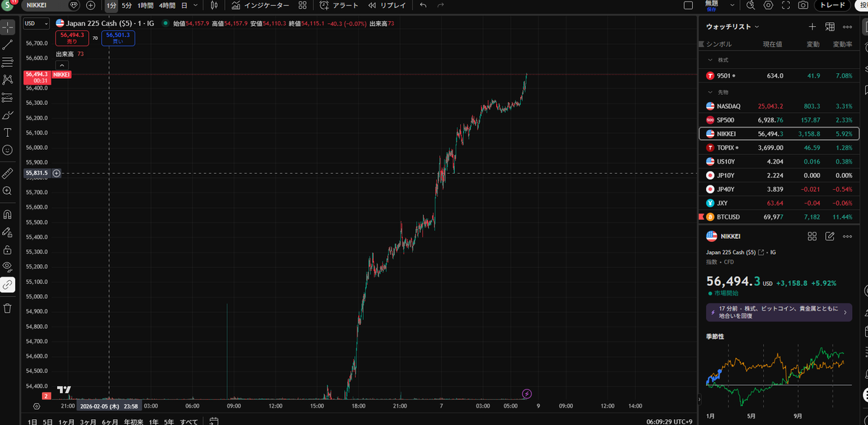Viewport: 868px width, 425px height.
Task: Hide all drawings with eye icon
Action: pyautogui.click(x=7, y=267)
